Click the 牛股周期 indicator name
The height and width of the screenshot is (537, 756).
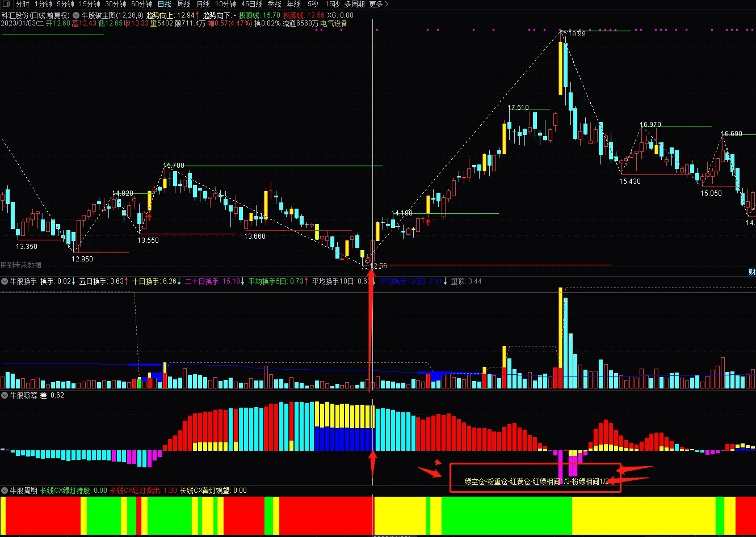(24, 491)
